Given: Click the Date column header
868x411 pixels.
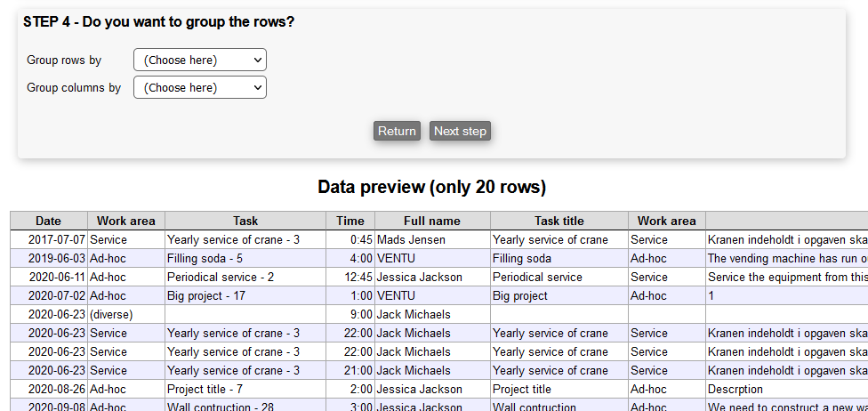Looking at the screenshot, I should click(x=49, y=221).
